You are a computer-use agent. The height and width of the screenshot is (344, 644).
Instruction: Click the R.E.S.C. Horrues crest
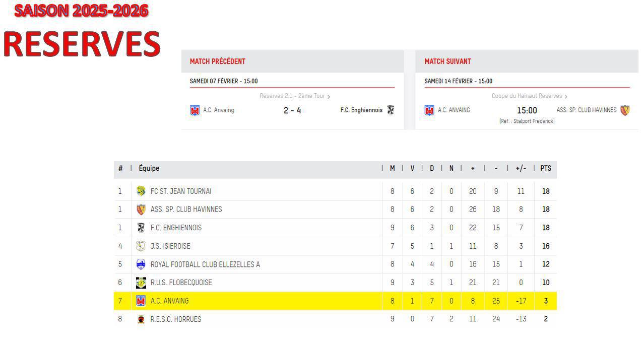tap(141, 319)
